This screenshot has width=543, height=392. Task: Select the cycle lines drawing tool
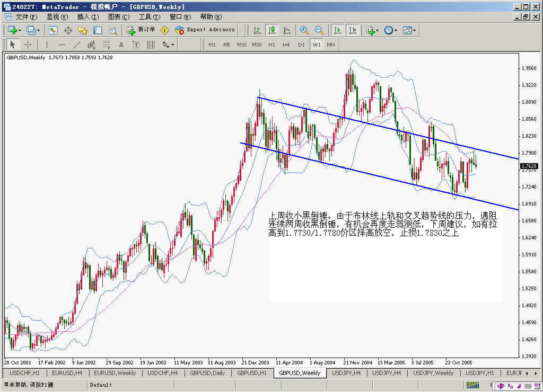pyautogui.click(x=151, y=44)
